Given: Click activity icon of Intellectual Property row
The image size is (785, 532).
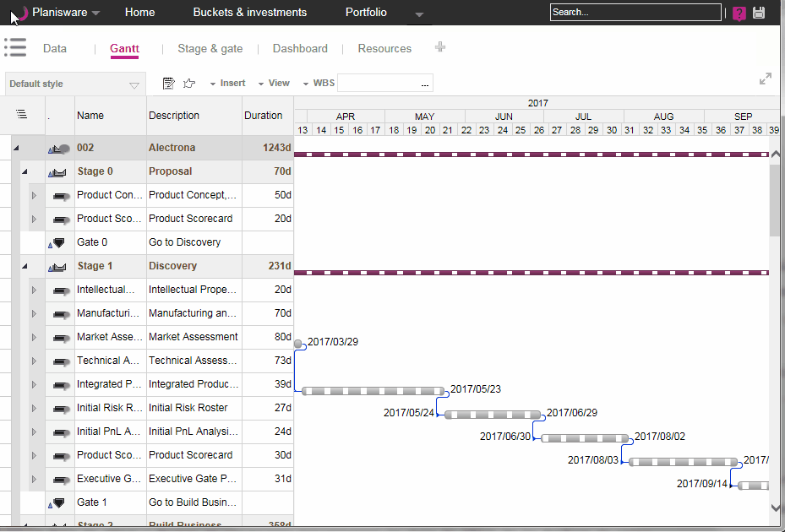Looking at the screenshot, I should coord(61,290).
